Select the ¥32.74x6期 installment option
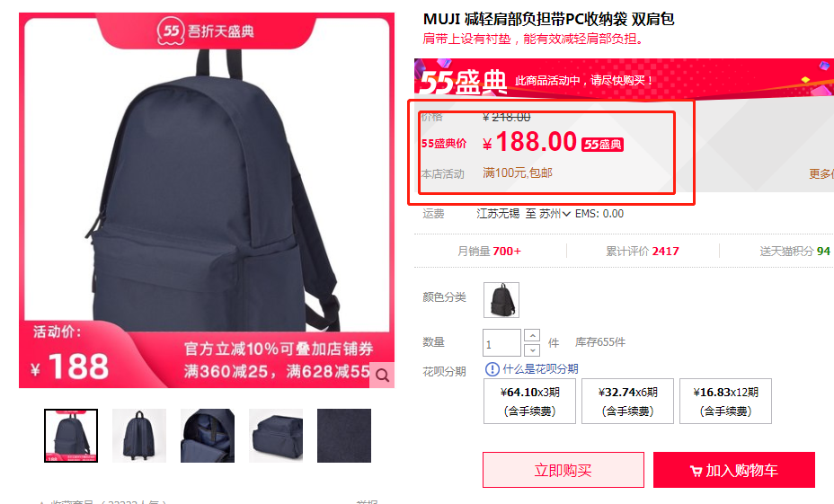This screenshot has height=504, width=834. click(x=627, y=401)
